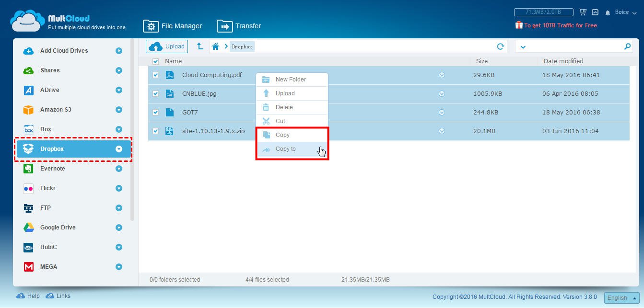Sort by Date modified column header
Image resolution: width=644 pixels, height=308 pixels.
tap(563, 61)
